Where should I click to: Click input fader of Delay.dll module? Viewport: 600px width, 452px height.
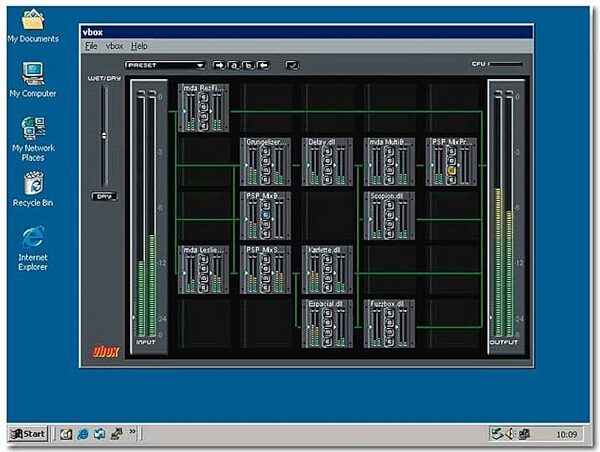(315, 166)
